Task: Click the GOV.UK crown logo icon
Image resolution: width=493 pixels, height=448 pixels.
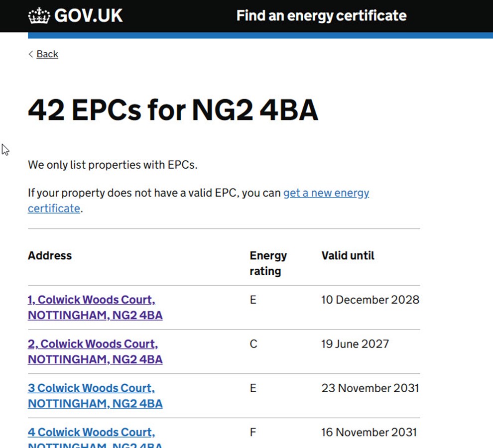Action: tap(39, 16)
